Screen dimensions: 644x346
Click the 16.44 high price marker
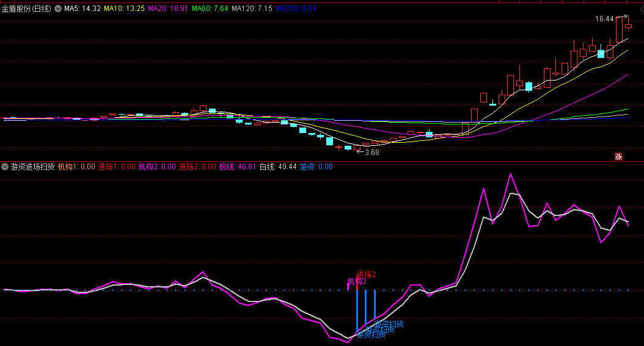(604, 19)
